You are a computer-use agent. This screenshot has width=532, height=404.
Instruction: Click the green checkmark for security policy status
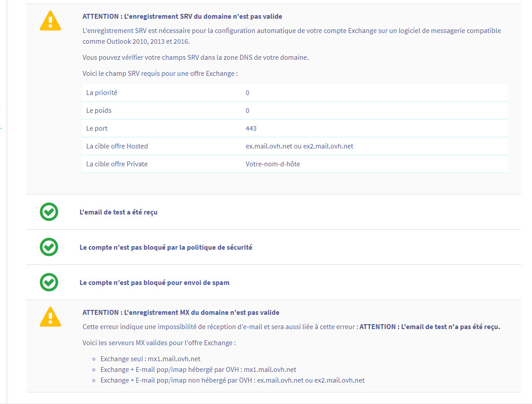point(49,247)
